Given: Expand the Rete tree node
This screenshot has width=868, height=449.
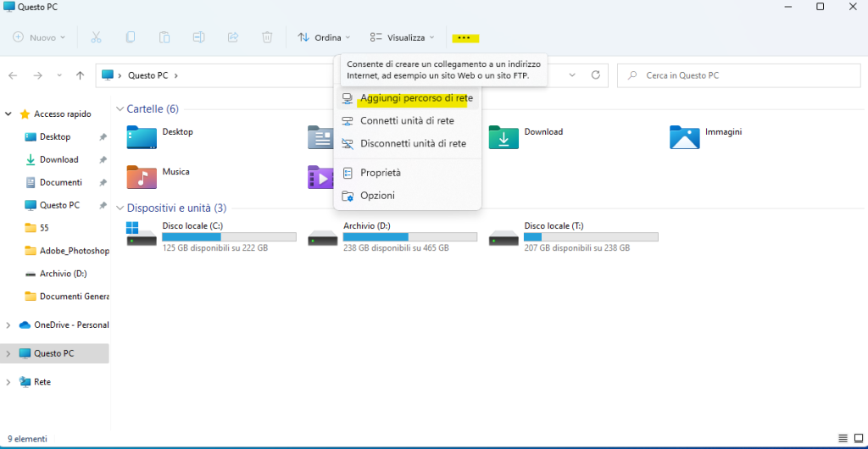Looking at the screenshot, I should (8, 382).
